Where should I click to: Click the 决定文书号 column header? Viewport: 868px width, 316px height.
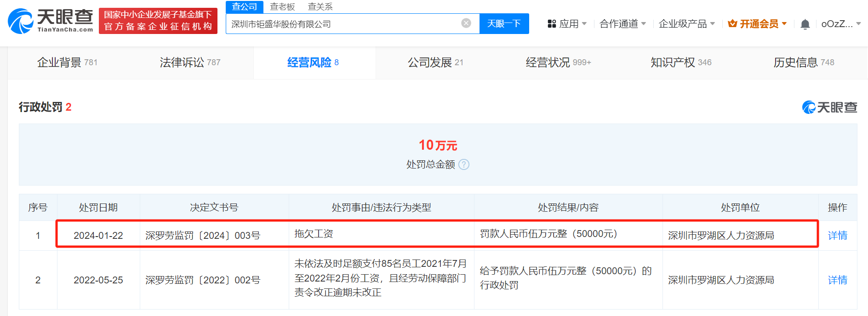[214, 208]
